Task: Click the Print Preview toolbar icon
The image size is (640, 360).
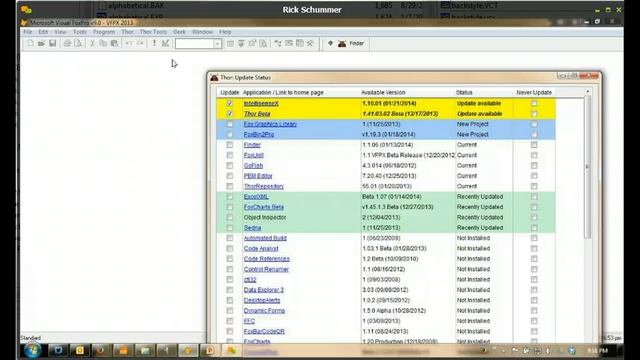Action: [x=78, y=43]
